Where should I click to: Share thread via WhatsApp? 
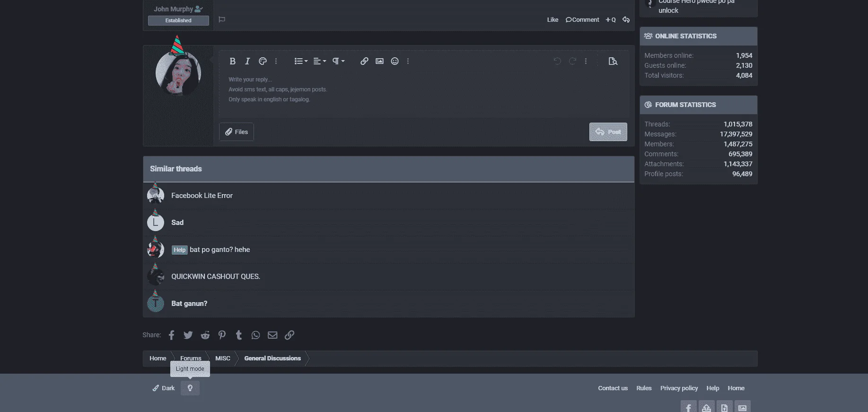(x=255, y=335)
